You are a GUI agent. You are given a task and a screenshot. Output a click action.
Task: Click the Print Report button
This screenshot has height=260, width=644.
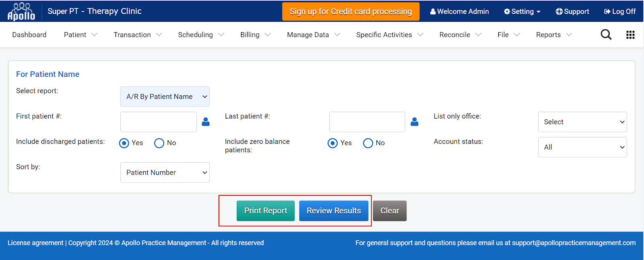coord(266,211)
